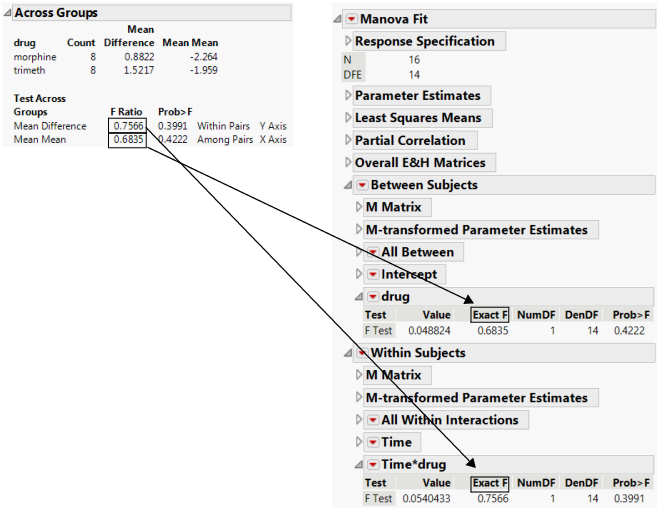Open the Between Subjects red triangle menu

pos(362,185)
